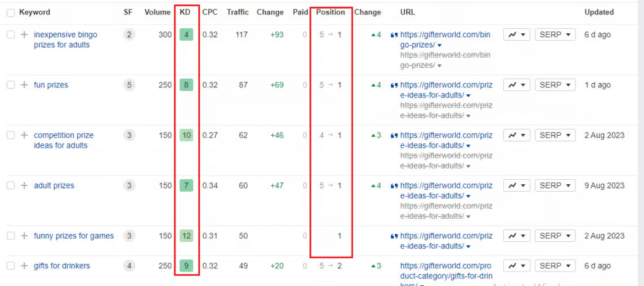This screenshot has width=644, height=286.
Task: Check the select-all checkbox in header
Action: (x=11, y=12)
